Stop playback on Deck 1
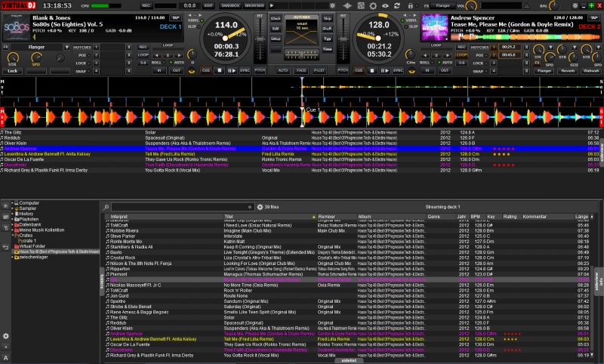 pyautogui.click(x=219, y=70)
